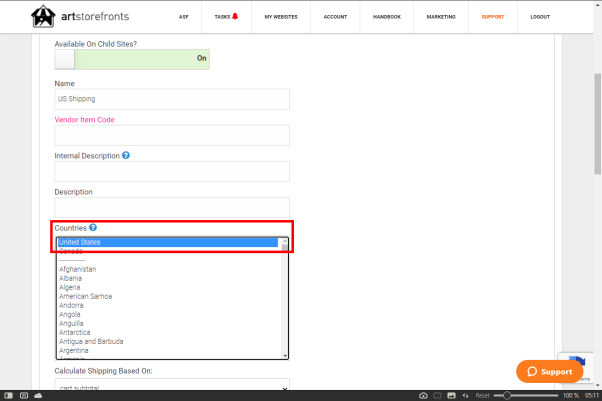Toggle the panel icon in bottom-left corner
Image resolution: width=602 pixels, height=401 pixels.
pyautogui.click(x=8, y=395)
